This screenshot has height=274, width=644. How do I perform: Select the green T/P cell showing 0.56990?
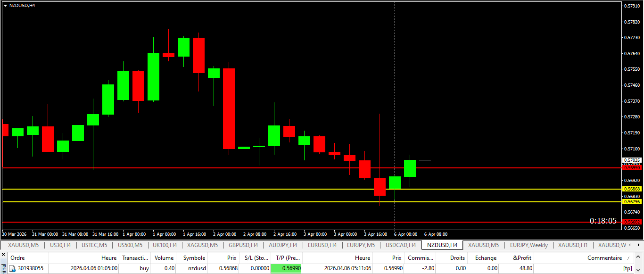(286, 268)
